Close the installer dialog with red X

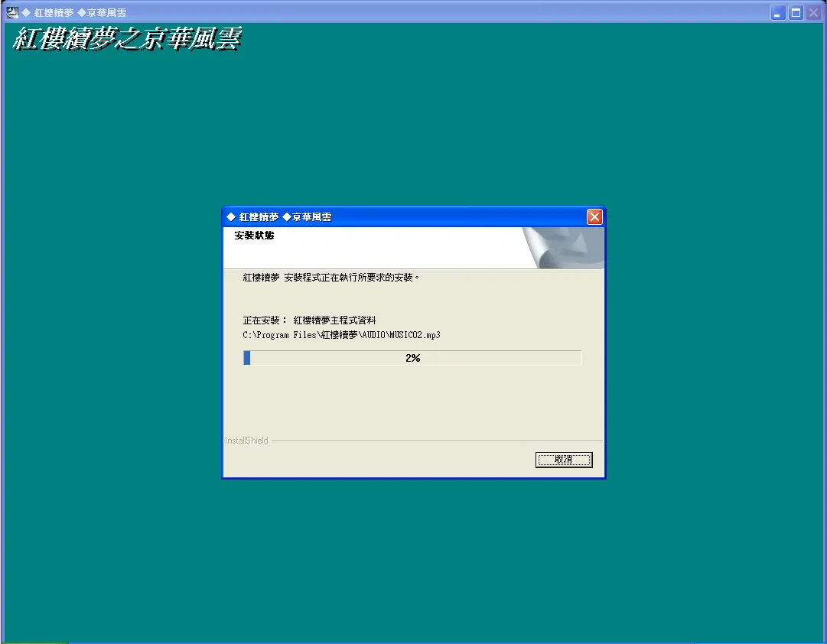pos(594,216)
